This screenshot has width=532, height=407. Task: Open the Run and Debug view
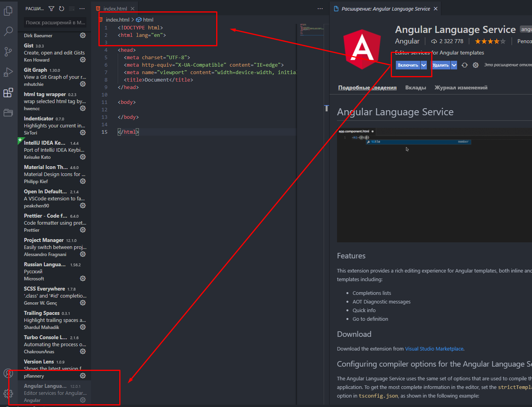coord(8,72)
